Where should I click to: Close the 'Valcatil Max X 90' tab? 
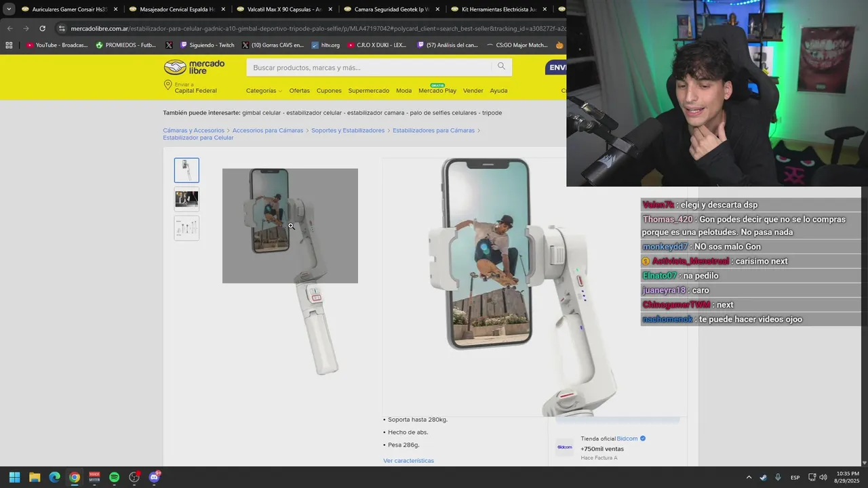coord(330,9)
